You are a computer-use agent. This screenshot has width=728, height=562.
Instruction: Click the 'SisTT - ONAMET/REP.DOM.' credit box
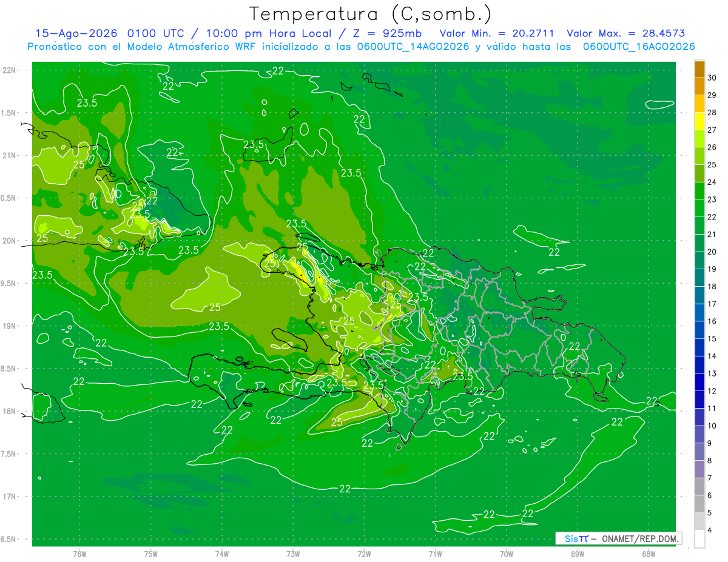point(618,538)
